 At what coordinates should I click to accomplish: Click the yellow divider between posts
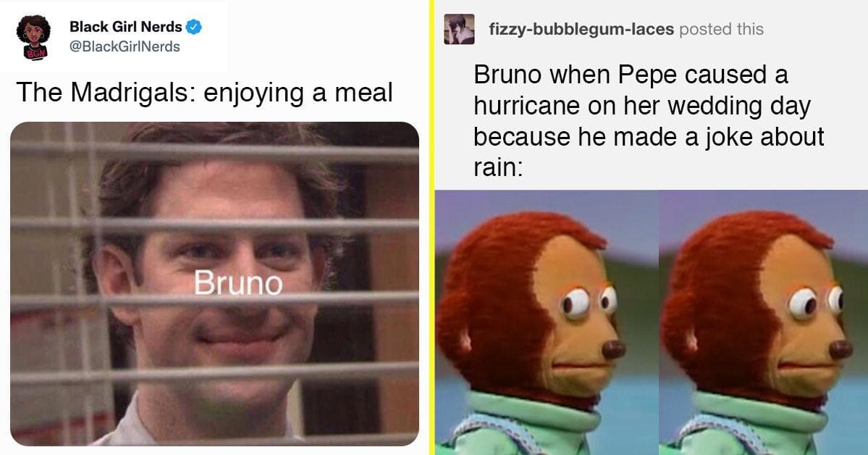coord(431,227)
